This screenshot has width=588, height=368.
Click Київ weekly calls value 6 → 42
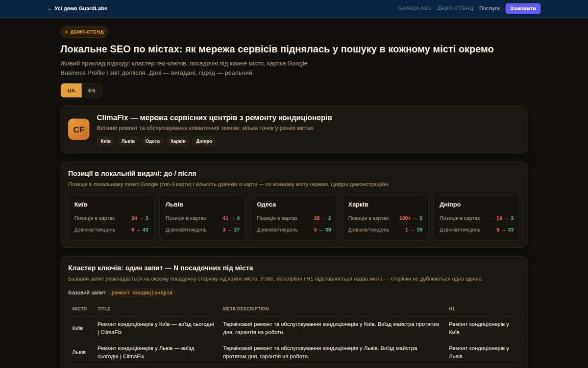[140, 230]
